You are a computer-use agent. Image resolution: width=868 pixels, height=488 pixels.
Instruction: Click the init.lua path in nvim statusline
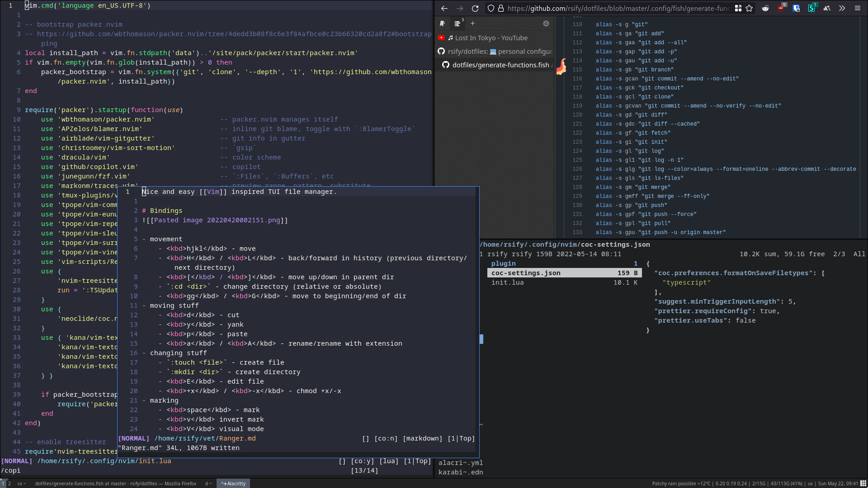point(104,461)
